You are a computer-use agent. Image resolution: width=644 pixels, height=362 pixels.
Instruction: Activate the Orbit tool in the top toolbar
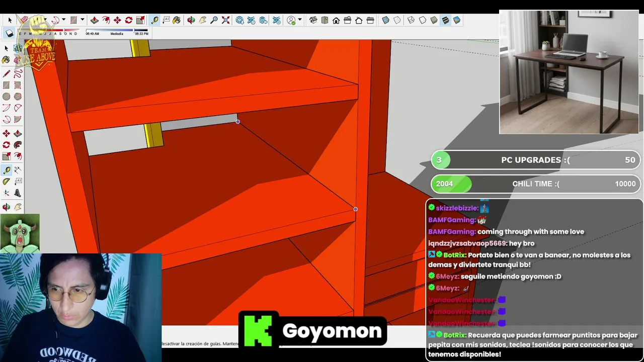click(x=191, y=20)
